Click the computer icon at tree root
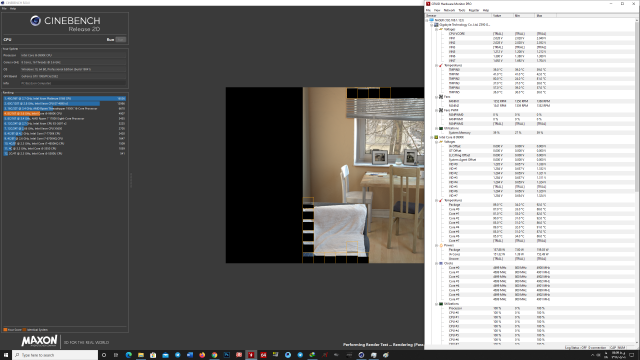Viewport: 640px width, 360px height. pyautogui.click(x=432, y=20)
